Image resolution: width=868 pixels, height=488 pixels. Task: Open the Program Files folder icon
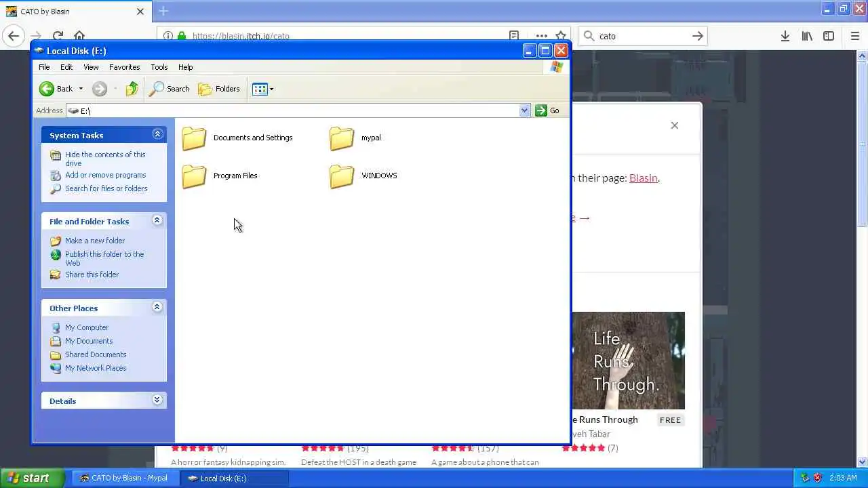(x=194, y=176)
